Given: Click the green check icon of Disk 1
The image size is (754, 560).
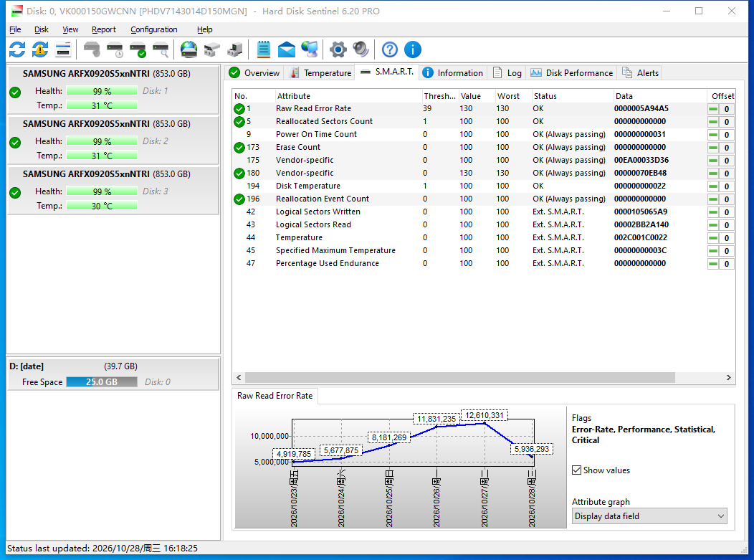Looking at the screenshot, I should coord(15,92).
